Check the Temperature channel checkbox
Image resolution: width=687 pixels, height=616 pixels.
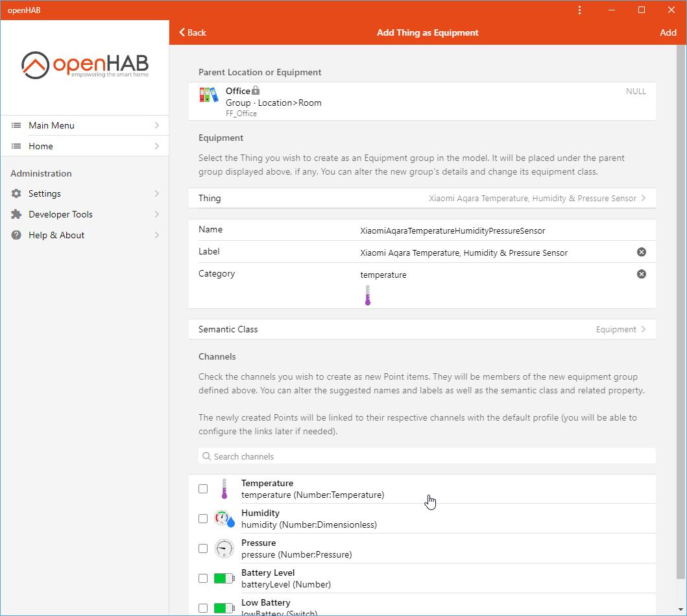pyautogui.click(x=203, y=489)
